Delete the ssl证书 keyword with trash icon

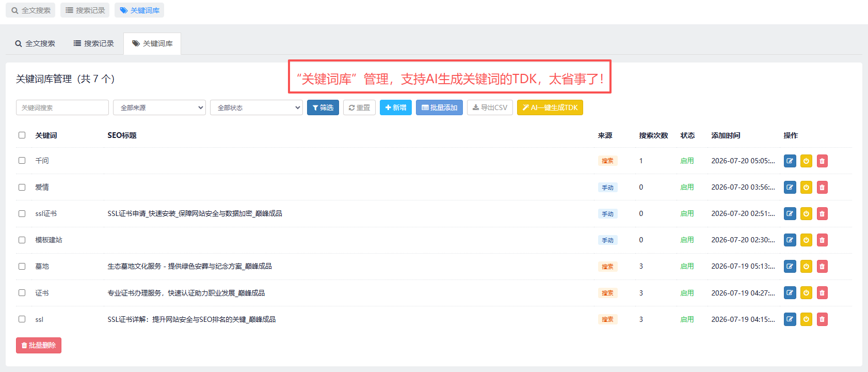pyautogui.click(x=822, y=213)
